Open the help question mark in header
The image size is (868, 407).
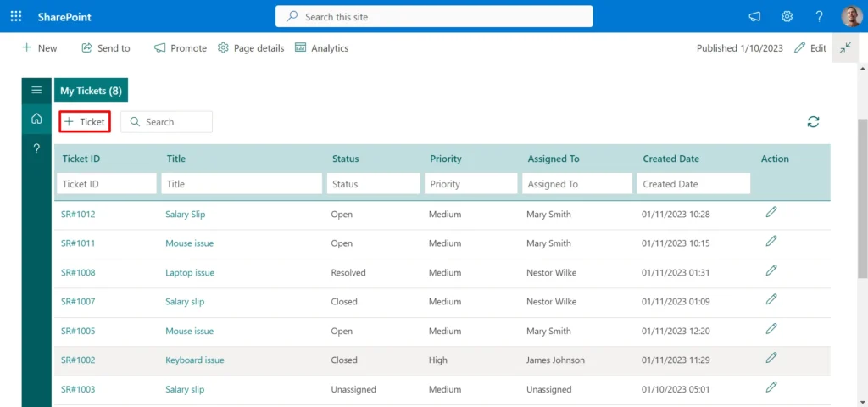pos(820,17)
